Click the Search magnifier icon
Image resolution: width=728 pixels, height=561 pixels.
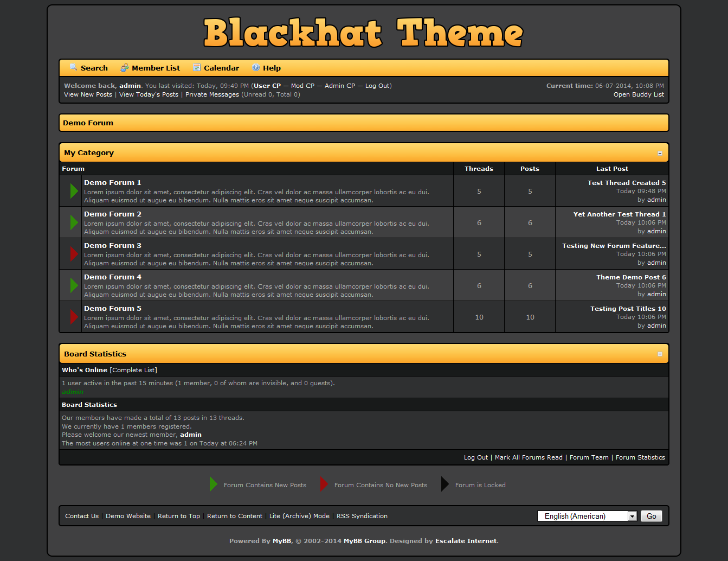(x=74, y=68)
